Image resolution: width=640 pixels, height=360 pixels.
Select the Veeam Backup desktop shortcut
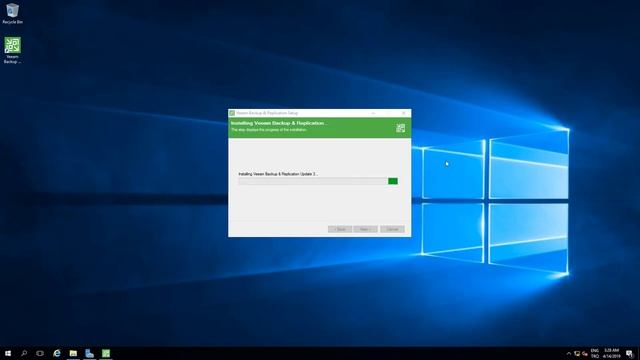tap(12, 50)
